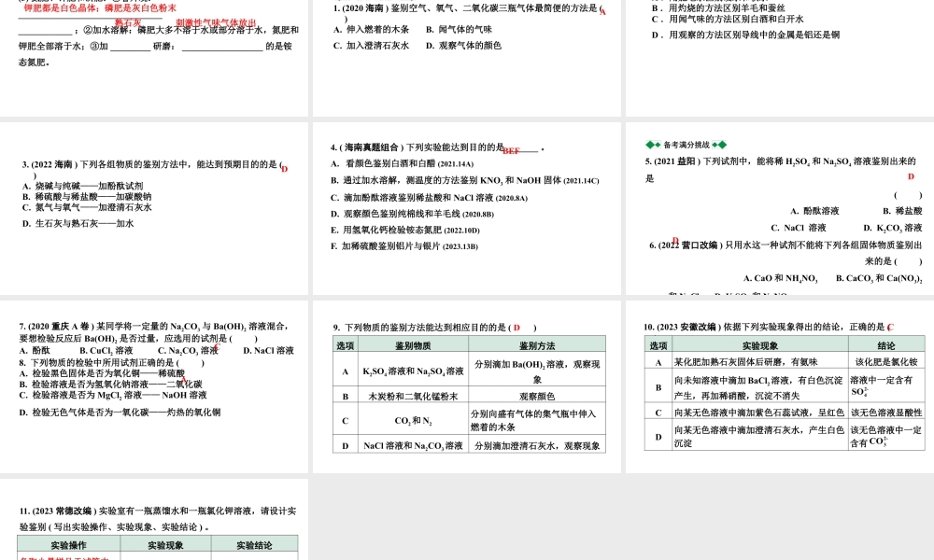The image size is (934, 560).
Task: Expand row C showing CO₂ 和 N₂ in table
Action: point(411,422)
